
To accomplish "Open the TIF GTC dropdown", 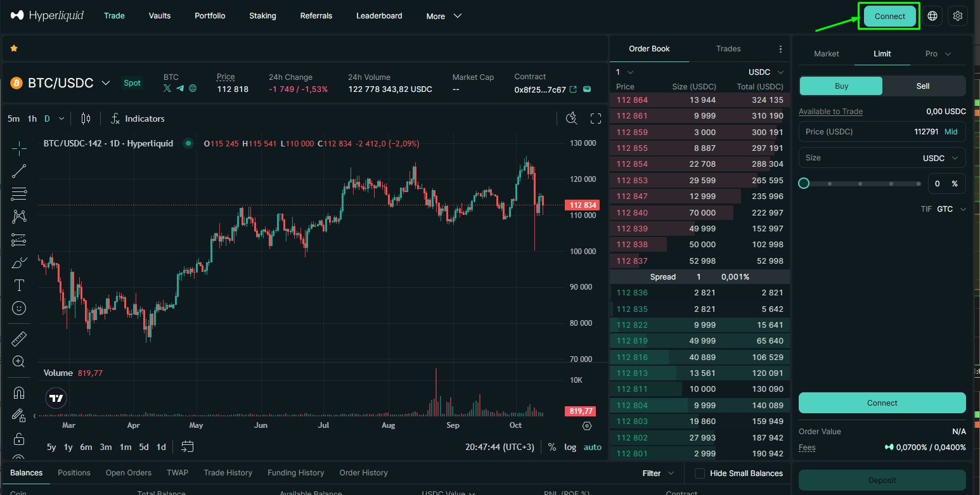I will [951, 209].
